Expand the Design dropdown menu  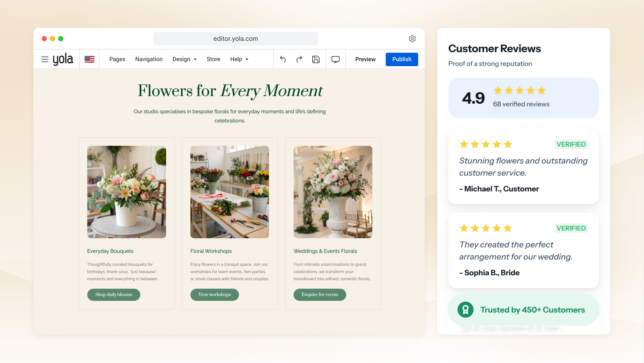[x=185, y=59]
